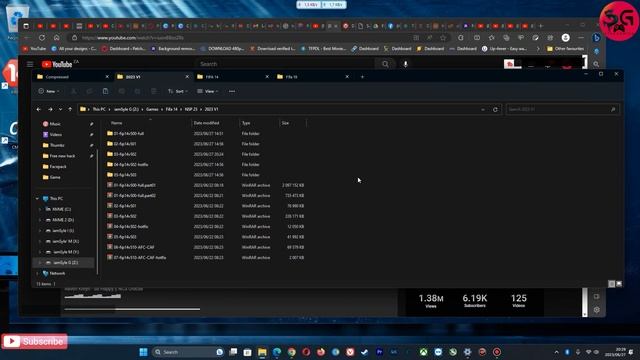Open the Xbox app from the taskbar
640x360 pixels.
(423, 352)
